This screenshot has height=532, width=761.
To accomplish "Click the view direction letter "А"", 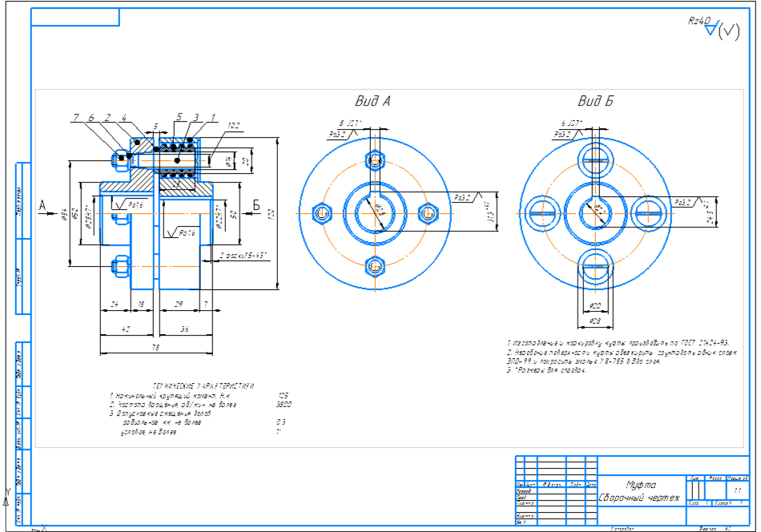I will click(x=42, y=206).
